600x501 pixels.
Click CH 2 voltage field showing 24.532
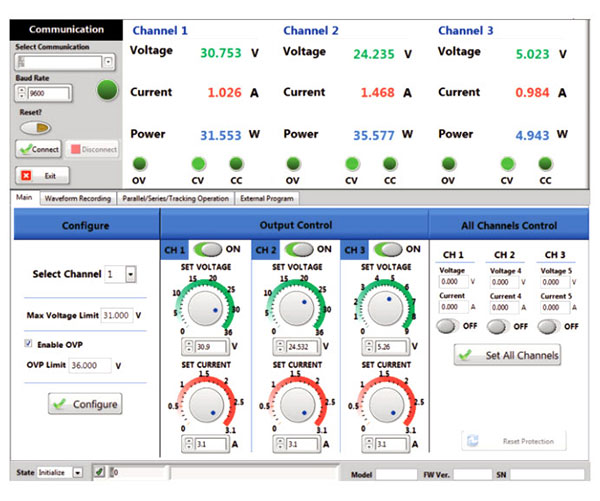coord(302,346)
